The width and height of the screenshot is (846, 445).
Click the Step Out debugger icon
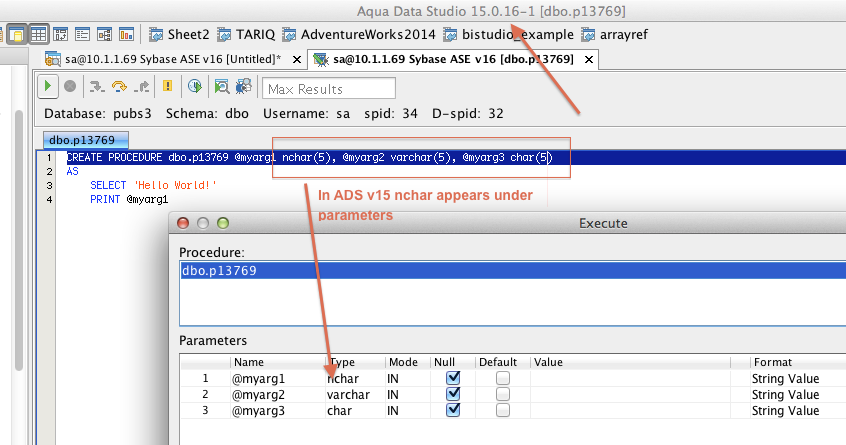pyautogui.click(x=141, y=86)
